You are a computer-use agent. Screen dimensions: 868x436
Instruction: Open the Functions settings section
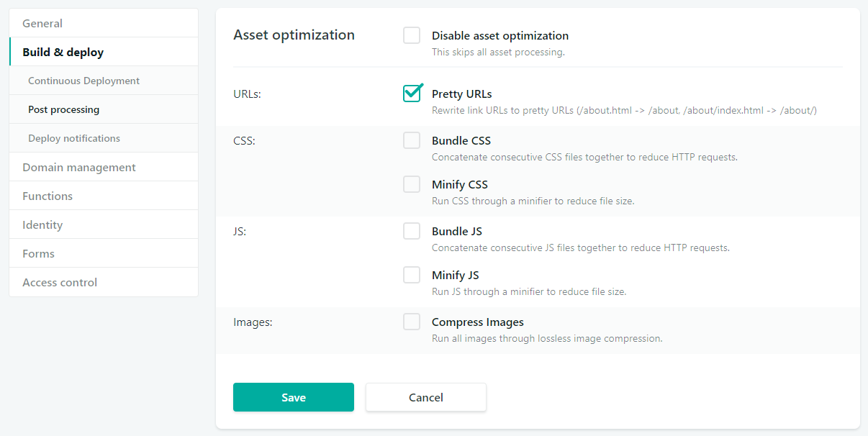coord(48,196)
